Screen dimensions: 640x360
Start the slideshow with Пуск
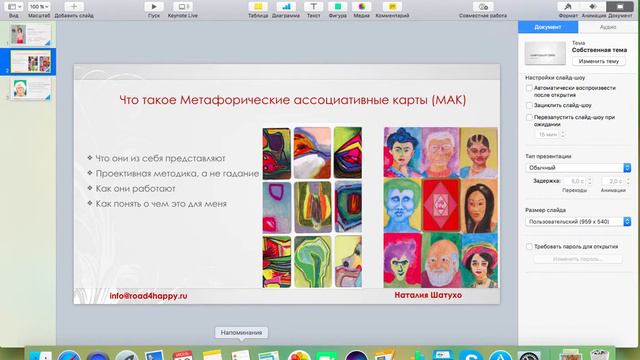coord(154,7)
